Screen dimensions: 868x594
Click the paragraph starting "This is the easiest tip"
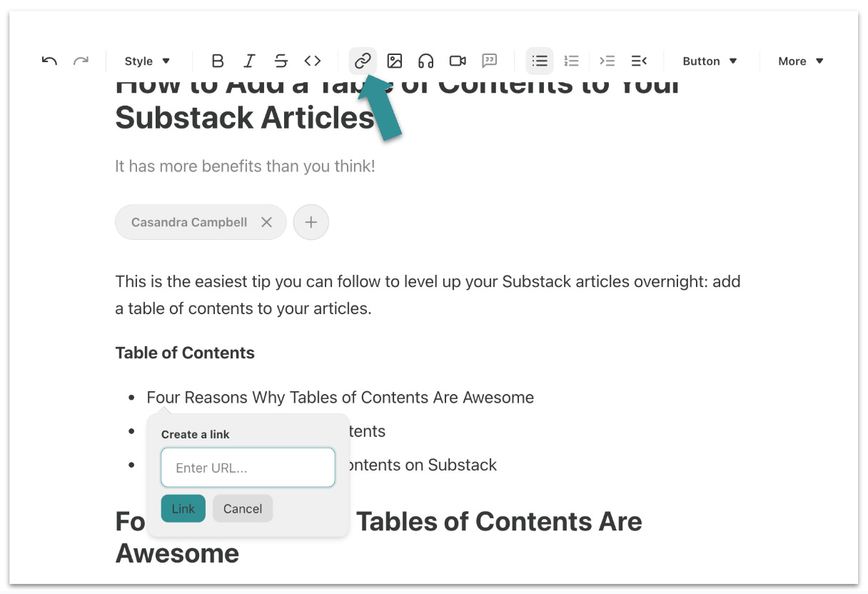428,295
